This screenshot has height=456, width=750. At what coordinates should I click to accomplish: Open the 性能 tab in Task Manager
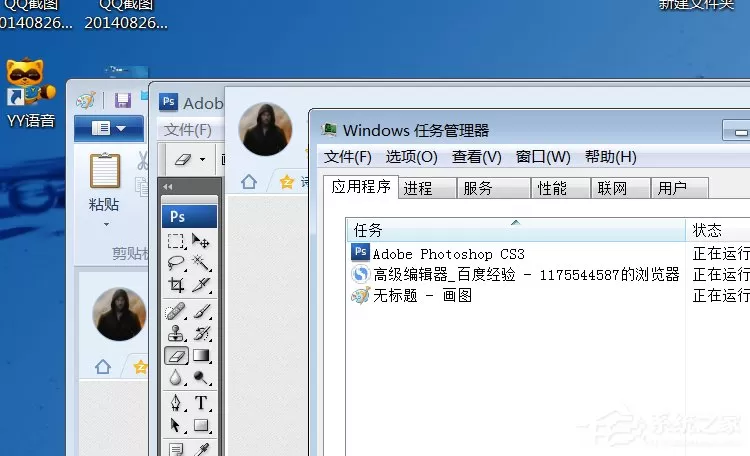(x=561, y=188)
